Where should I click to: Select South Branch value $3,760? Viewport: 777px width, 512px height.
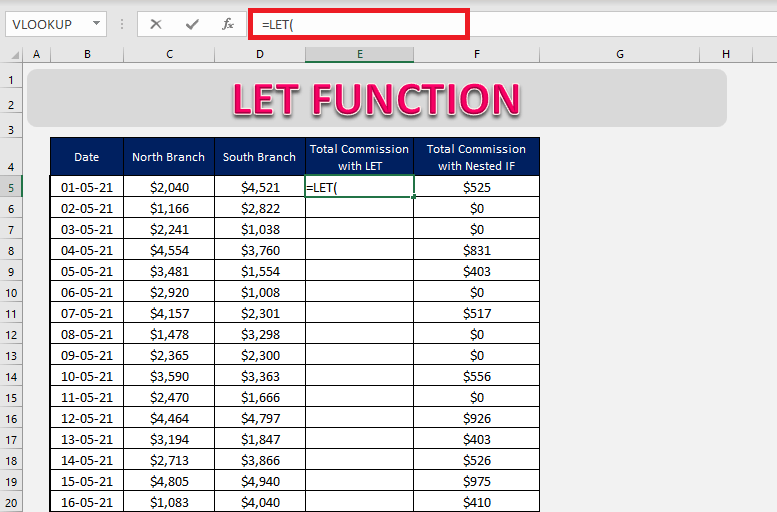point(260,250)
